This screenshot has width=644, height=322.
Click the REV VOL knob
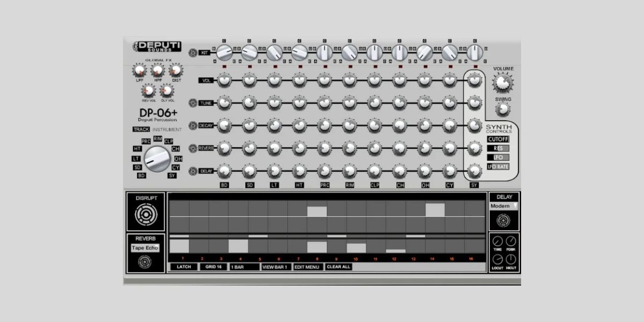click(x=149, y=91)
